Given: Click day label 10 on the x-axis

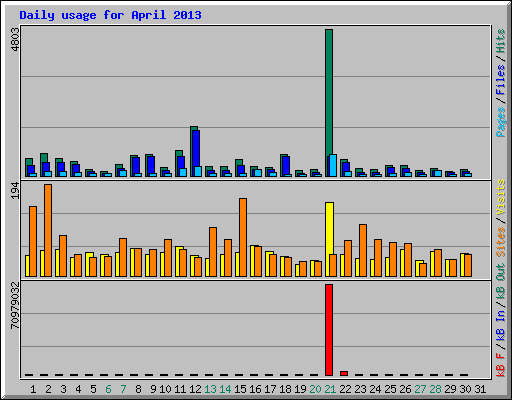Looking at the screenshot, I should 165,389.
